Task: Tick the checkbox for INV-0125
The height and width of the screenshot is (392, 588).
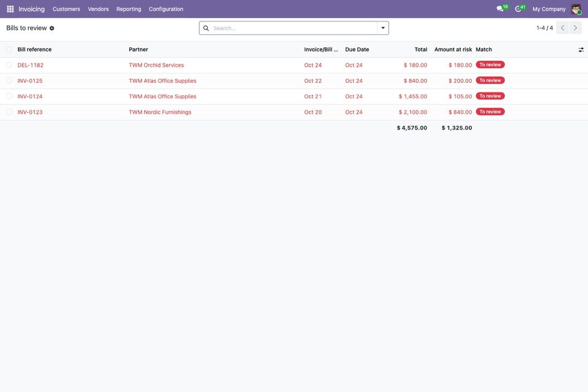Action: [x=9, y=80]
